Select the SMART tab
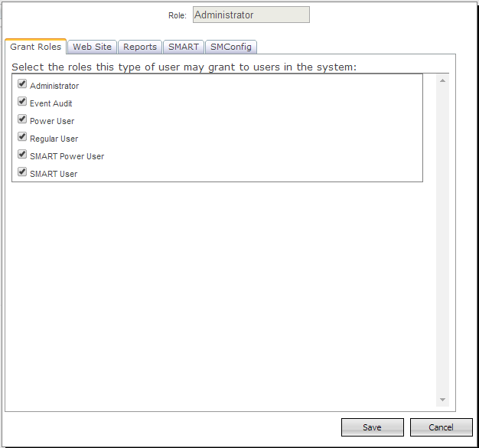479x448 pixels. point(184,47)
